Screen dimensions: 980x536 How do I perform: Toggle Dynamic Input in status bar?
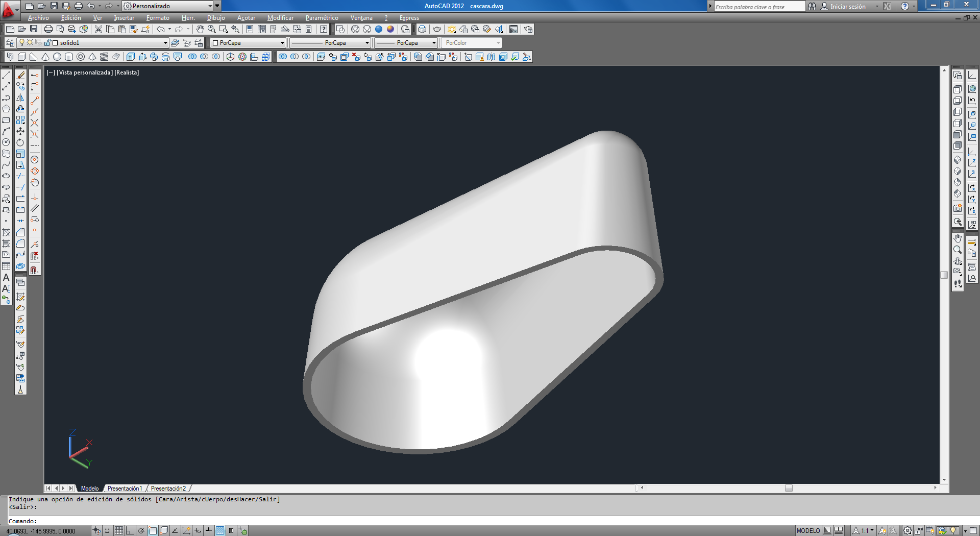[198, 531]
